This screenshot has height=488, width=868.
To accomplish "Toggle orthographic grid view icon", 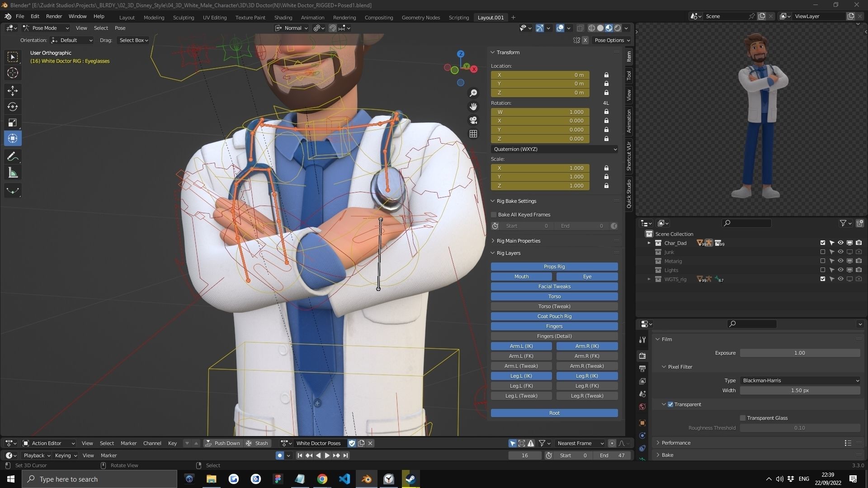I will coord(473,134).
